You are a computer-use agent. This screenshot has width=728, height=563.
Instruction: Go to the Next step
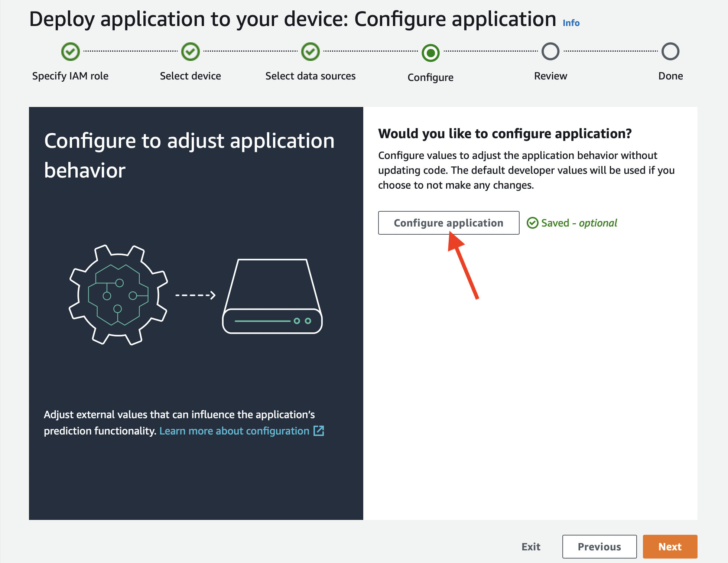point(670,547)
